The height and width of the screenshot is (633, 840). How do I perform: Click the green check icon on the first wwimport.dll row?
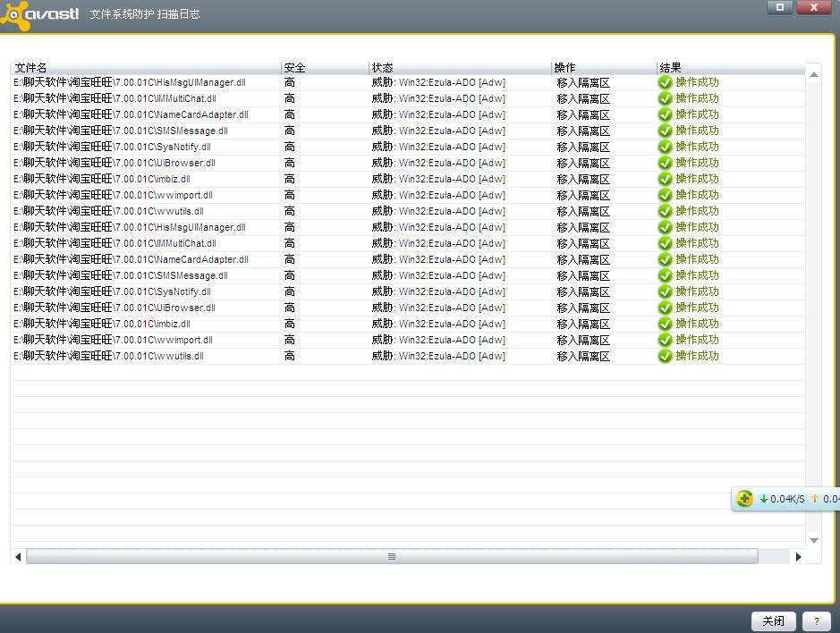(x=665, y=195)
